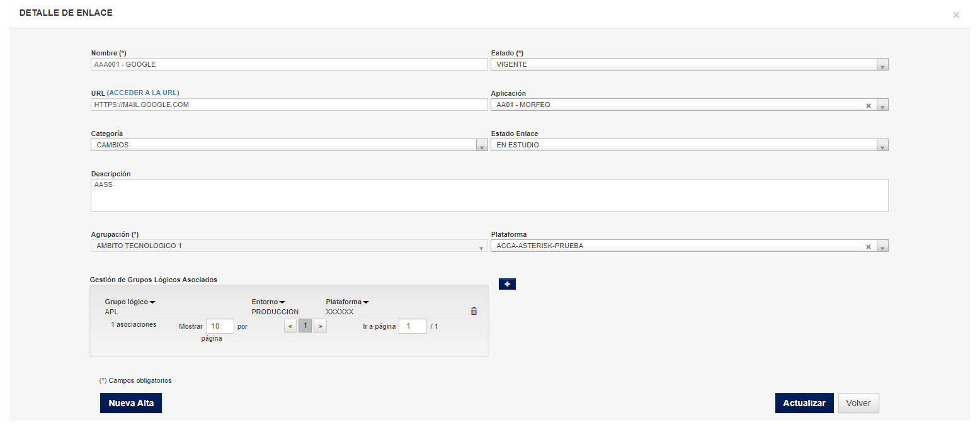Click the Volver button
The height and width of the screenshot is (432, 980).
858,403
